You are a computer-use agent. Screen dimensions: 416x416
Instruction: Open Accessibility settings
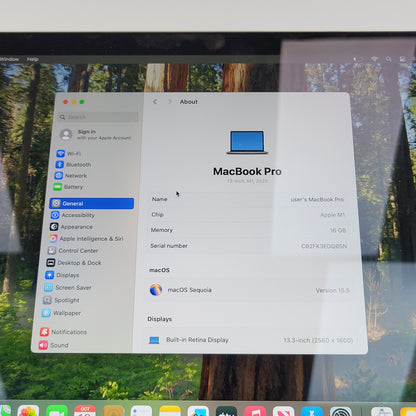coord(73,215)
